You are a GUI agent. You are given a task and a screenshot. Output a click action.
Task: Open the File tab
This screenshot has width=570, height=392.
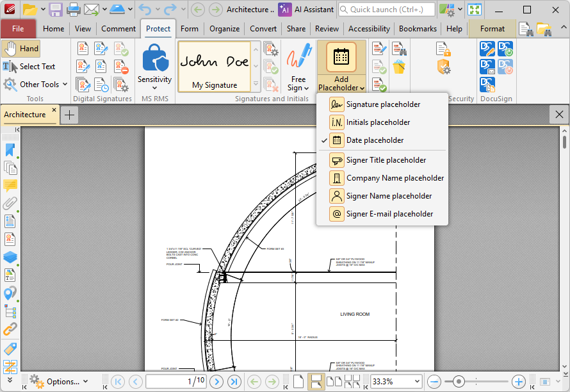(x=18, y=29)
